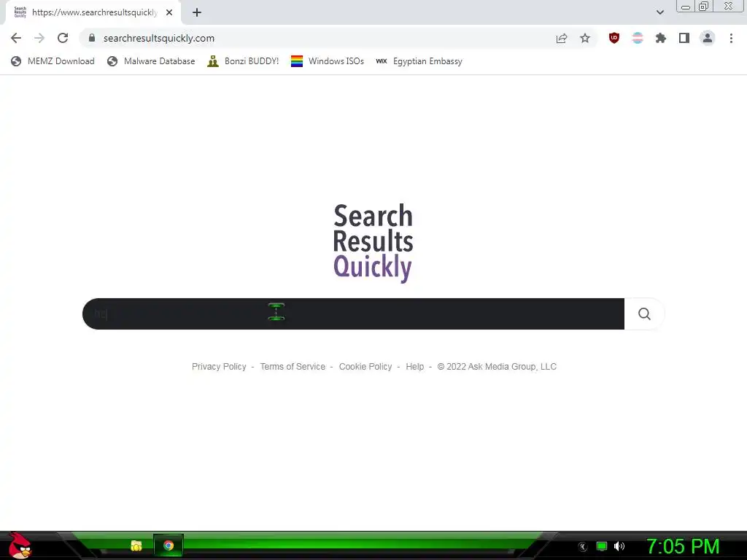
Task: Open Egyptian Embassy bookmark
Action: [419, 61]
